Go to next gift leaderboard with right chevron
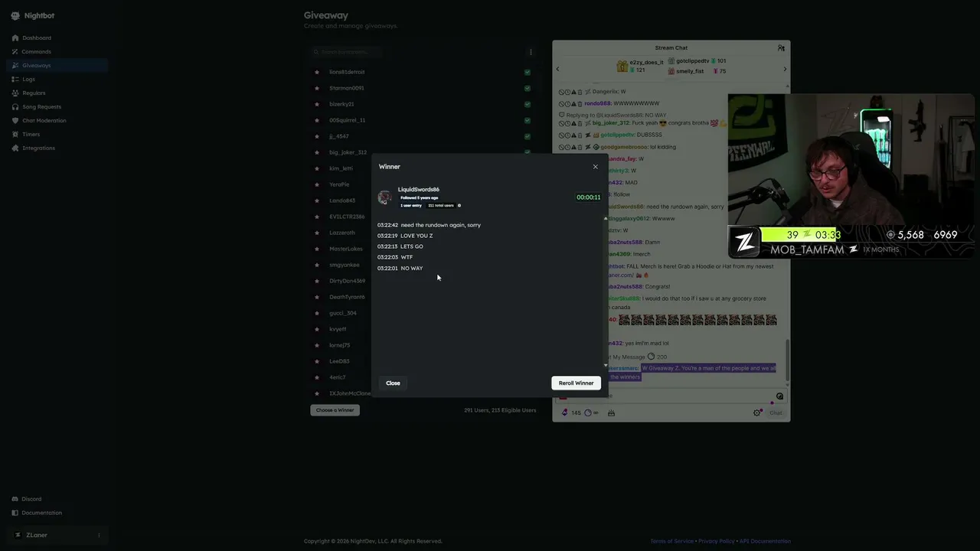The height and width of the screenshot is (551, 980). pyautogui.click(x=785, y=69)
